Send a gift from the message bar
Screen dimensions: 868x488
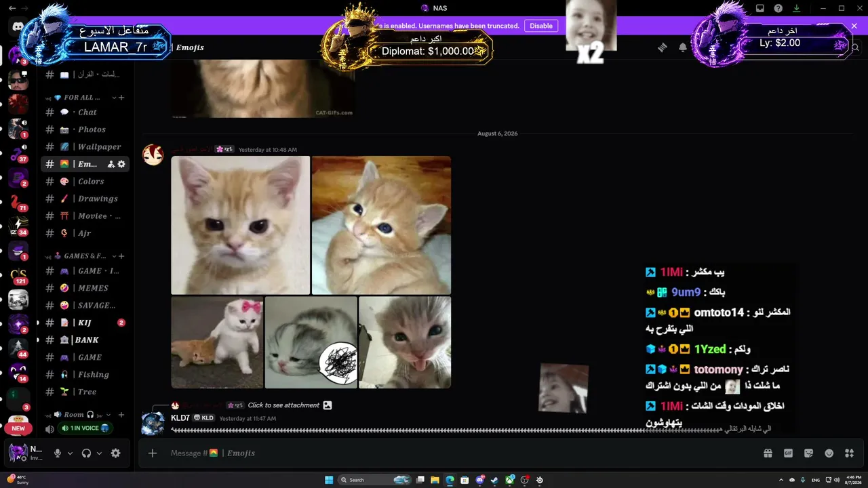[x=768, y=453]
